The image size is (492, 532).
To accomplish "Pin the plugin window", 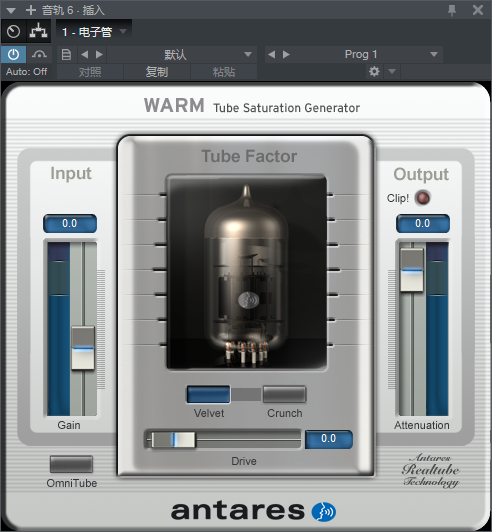I will tap(452, 10).
